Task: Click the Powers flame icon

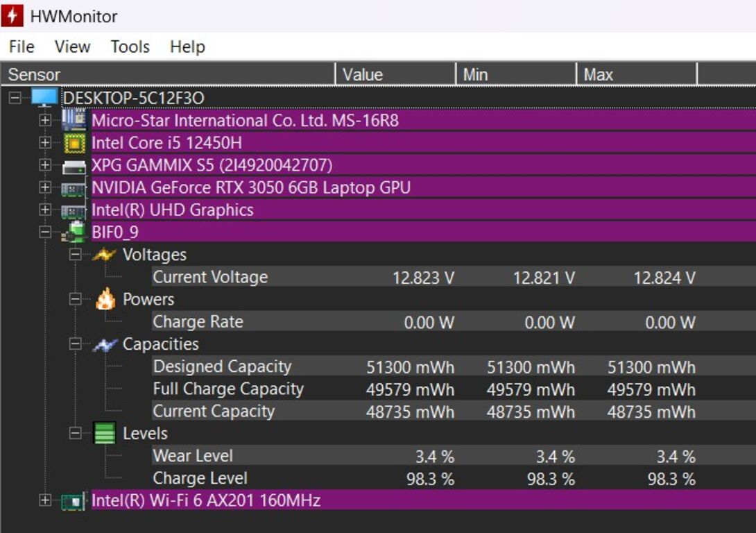Action: [105, 298]
